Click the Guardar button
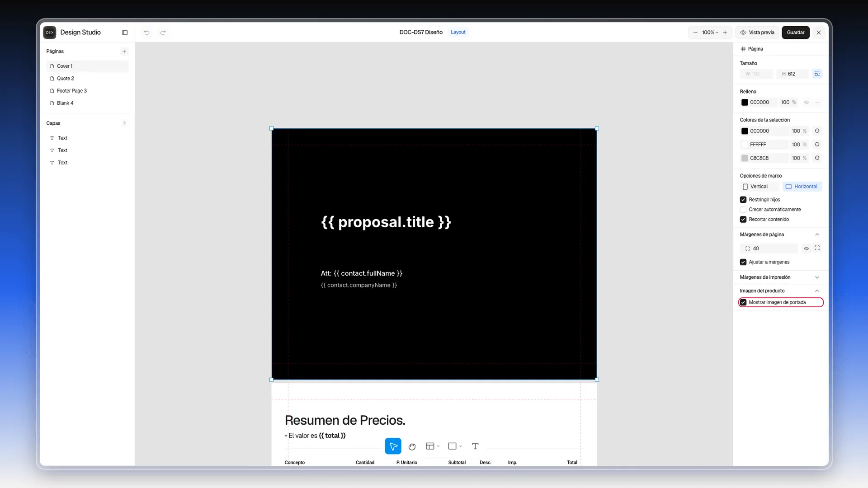Image resolution: width=868 pixels, height=488 pixels. click(x=795, y=33)
